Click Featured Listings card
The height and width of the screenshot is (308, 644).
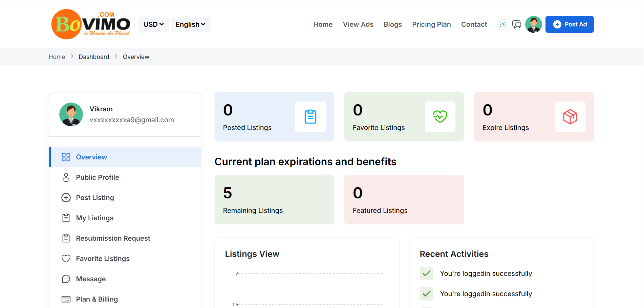point(404,199)
